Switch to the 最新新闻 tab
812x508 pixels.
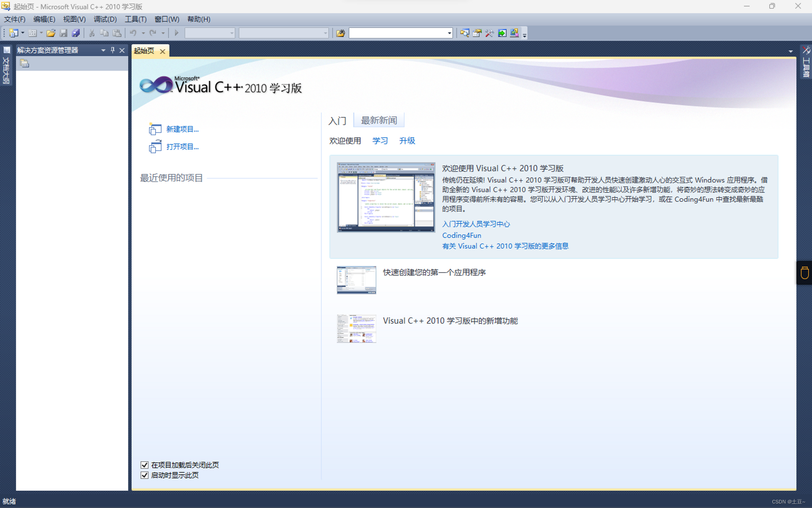379,120
